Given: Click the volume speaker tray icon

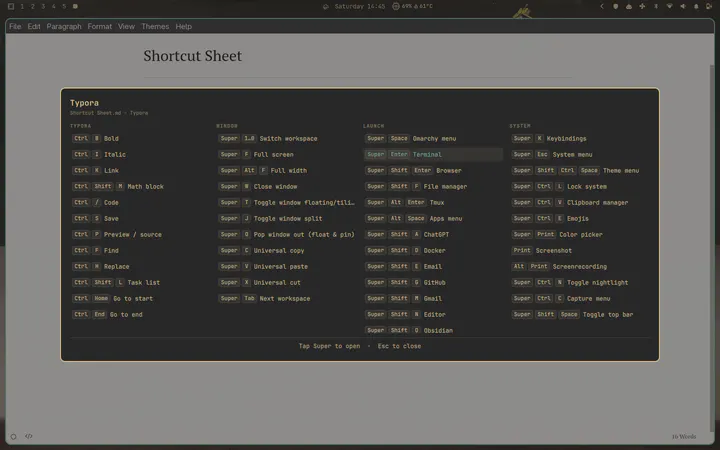Looking at the screenshot, I should (x=683, y=6).
